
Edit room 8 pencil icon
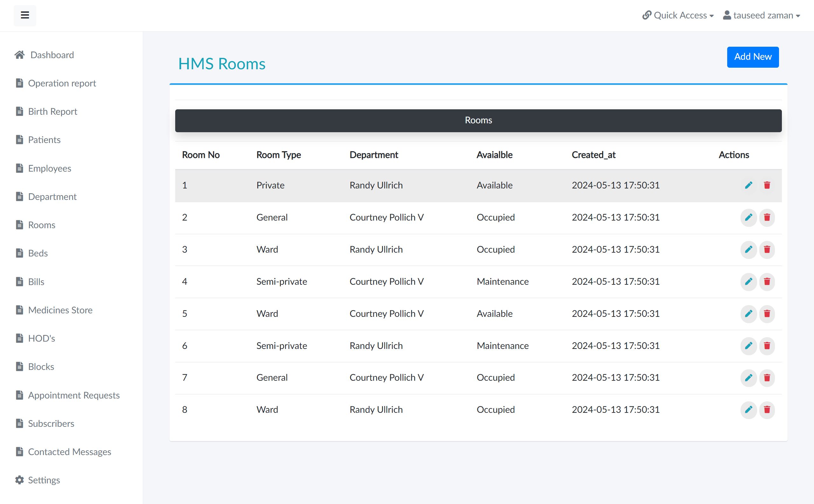[x=748, y=410]
